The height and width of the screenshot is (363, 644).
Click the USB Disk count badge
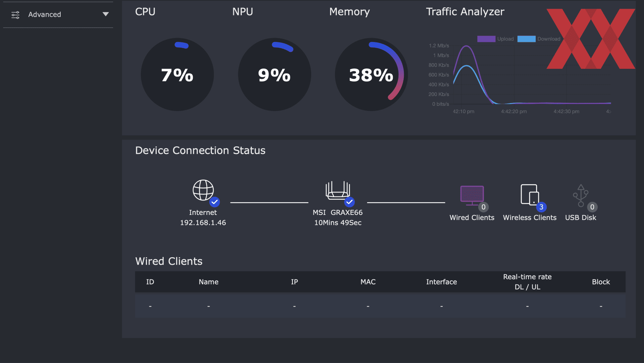pos(592,207)
